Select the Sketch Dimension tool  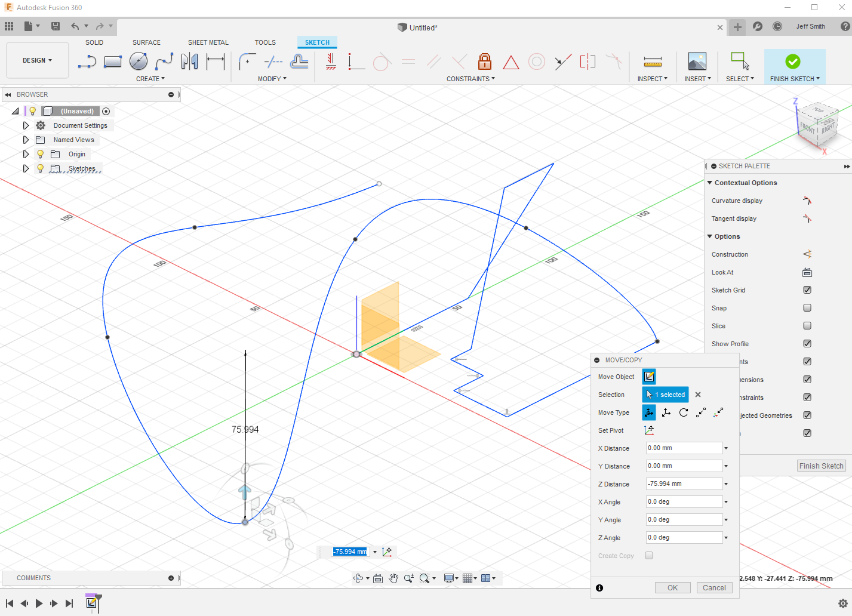[215, 61]
